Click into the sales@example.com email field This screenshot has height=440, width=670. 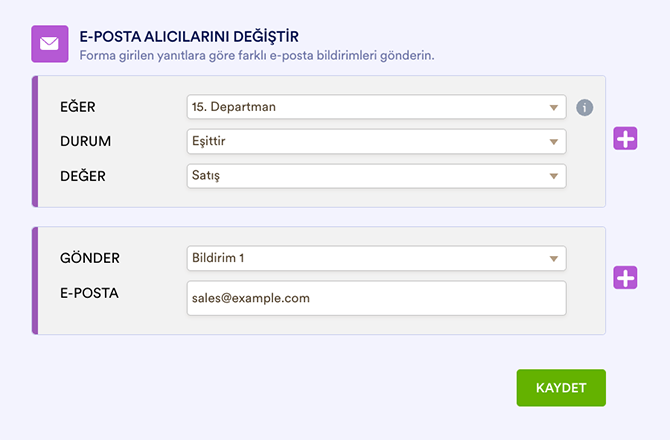tap(376, 298)
